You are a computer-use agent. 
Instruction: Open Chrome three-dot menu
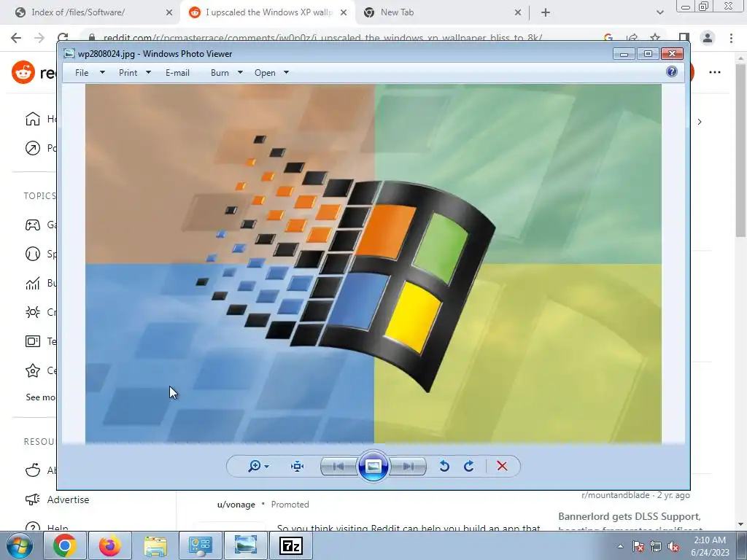pyautogui.click(x=731, y=38)
